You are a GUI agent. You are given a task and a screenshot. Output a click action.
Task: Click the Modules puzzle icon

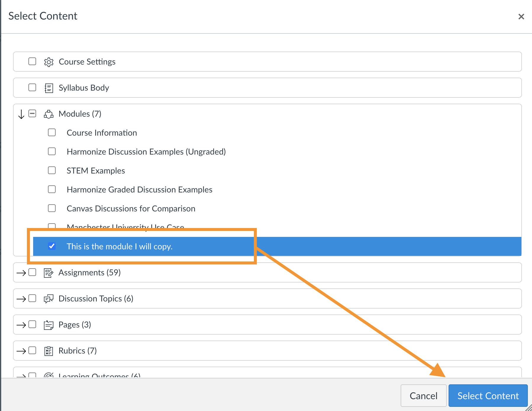tap(49, 114)
